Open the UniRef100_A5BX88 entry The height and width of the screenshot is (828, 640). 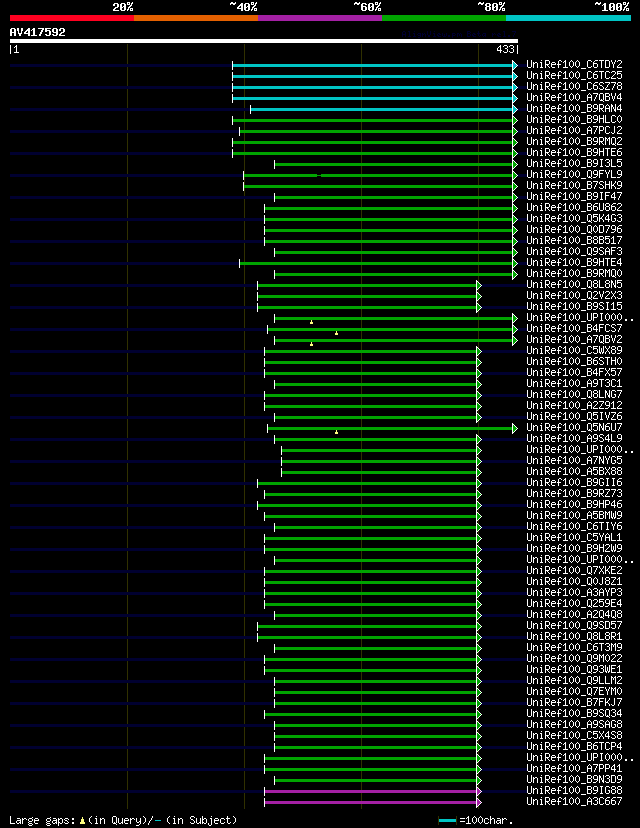tap(574, 471)
